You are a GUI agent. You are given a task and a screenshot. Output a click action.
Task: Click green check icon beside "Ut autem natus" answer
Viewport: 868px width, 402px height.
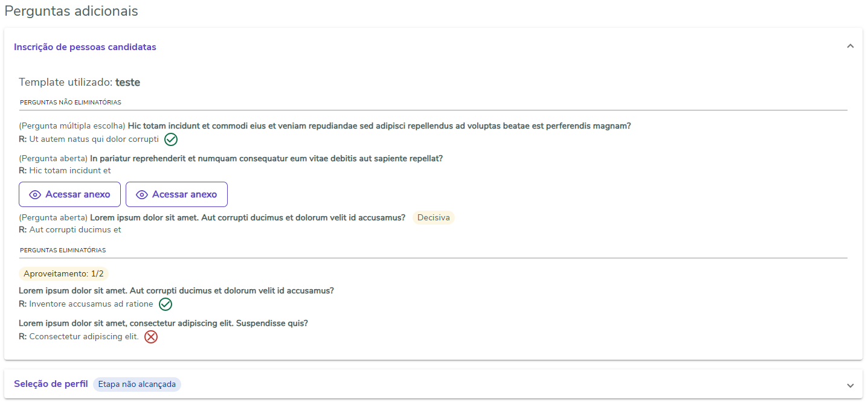[x=171, y=139]
